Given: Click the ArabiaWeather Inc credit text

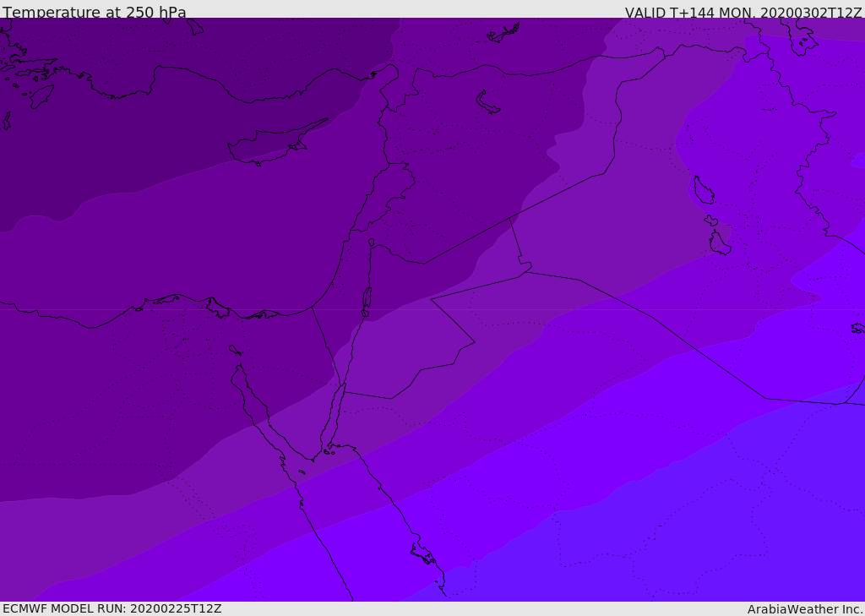Looking at the screenshot, I should (805, 609).
